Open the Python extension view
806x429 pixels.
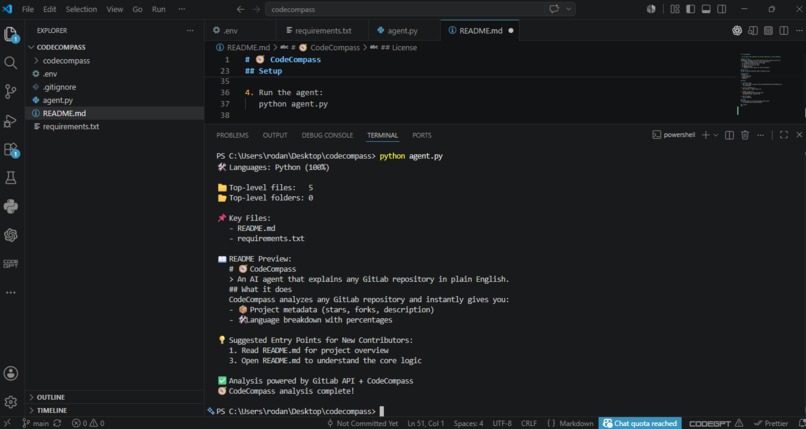(10, 207)
